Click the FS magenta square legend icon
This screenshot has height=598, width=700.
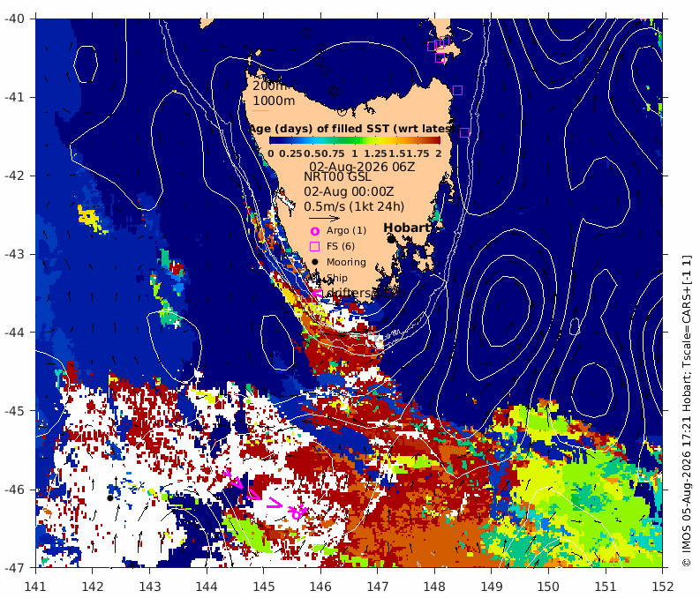tap(315, 247)
